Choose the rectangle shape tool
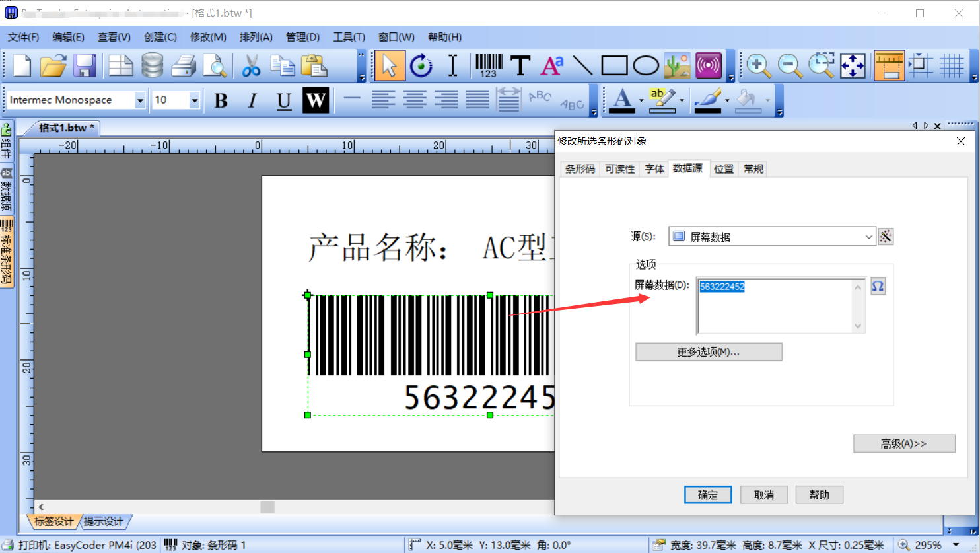 tap(613, 65)
